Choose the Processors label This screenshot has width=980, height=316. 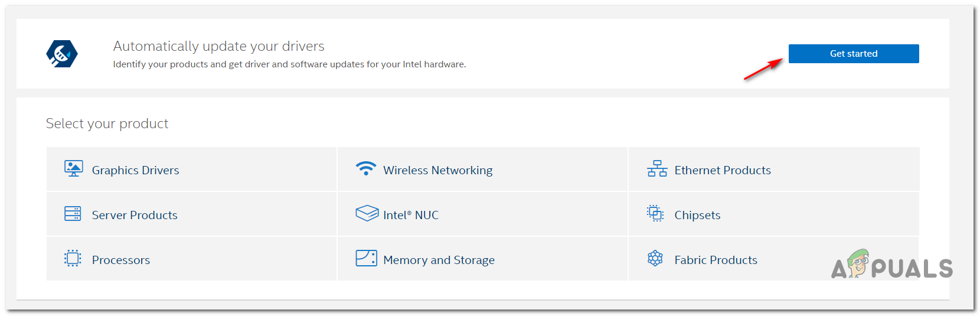click(121, 260)
